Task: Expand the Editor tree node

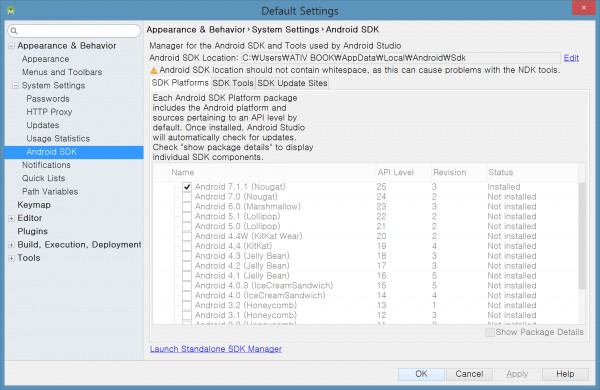Action: pyautogui.click(x=11, y=219)
